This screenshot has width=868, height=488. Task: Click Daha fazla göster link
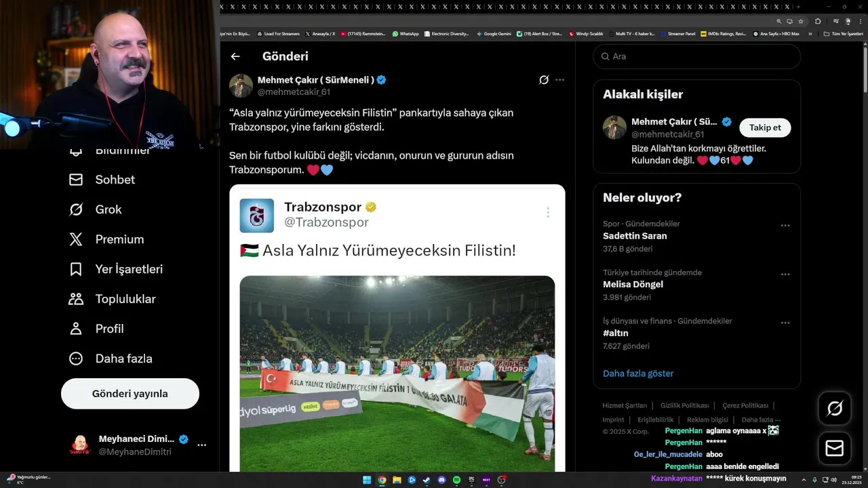638,373
